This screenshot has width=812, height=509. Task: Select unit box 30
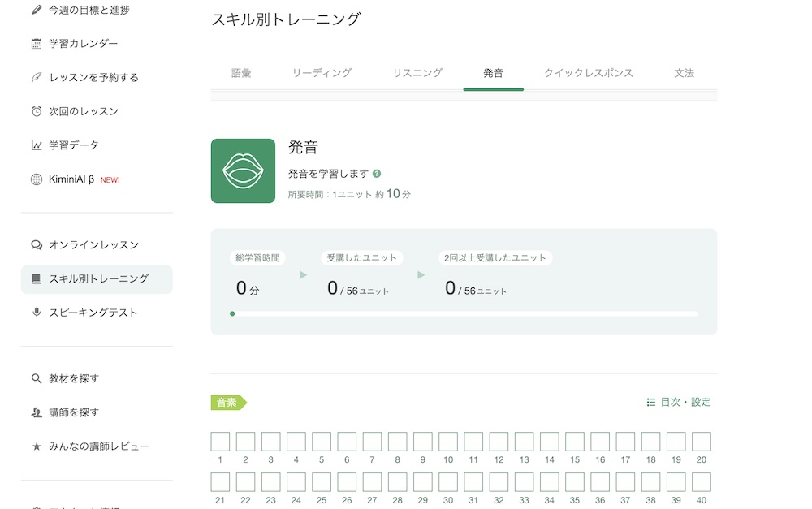pos(448,482)
